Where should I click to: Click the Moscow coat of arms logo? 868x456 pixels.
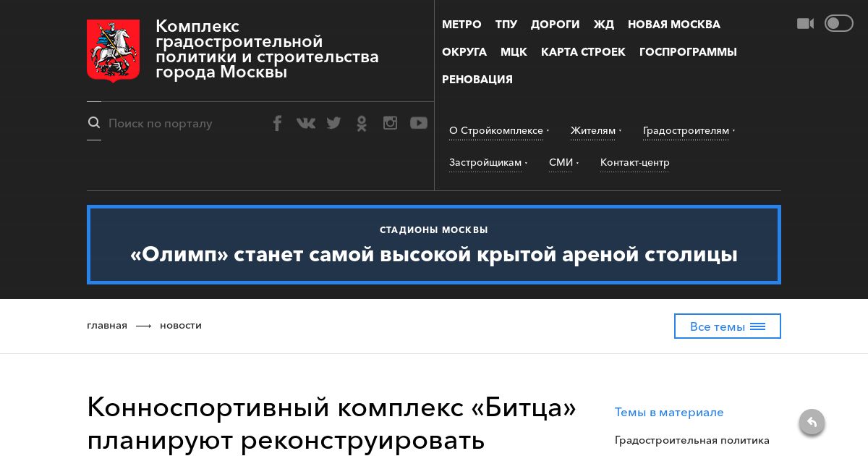click(x=113, y=51)
